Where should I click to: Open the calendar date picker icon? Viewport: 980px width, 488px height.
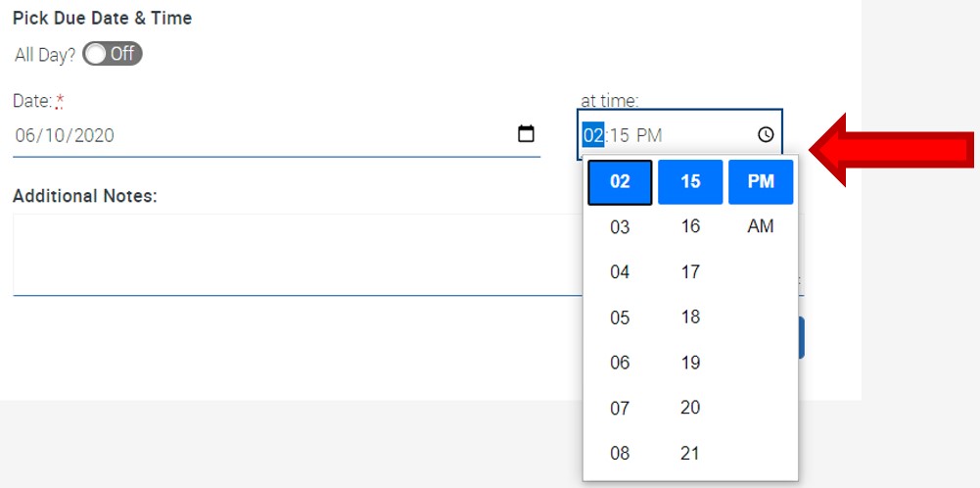526,134
